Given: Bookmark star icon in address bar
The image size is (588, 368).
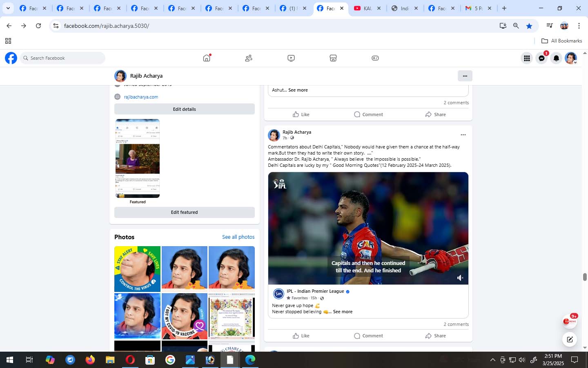Looking at the screenshot, I should (x=529, y=26).
